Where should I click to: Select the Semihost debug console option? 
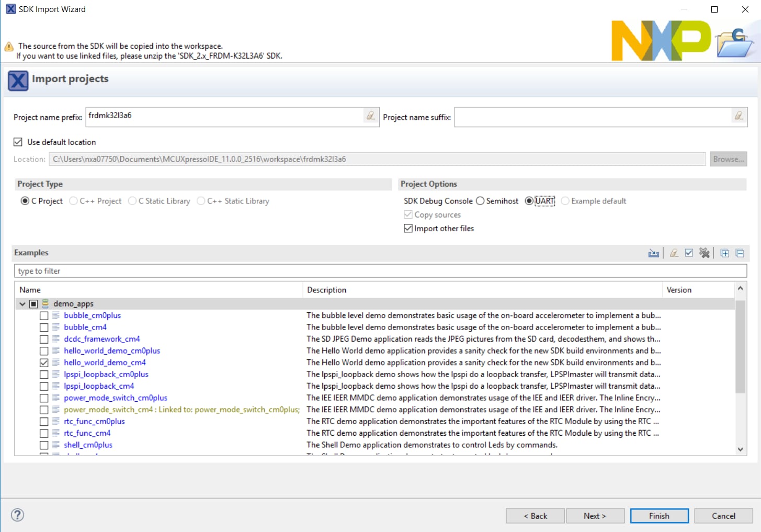(480, 201)
